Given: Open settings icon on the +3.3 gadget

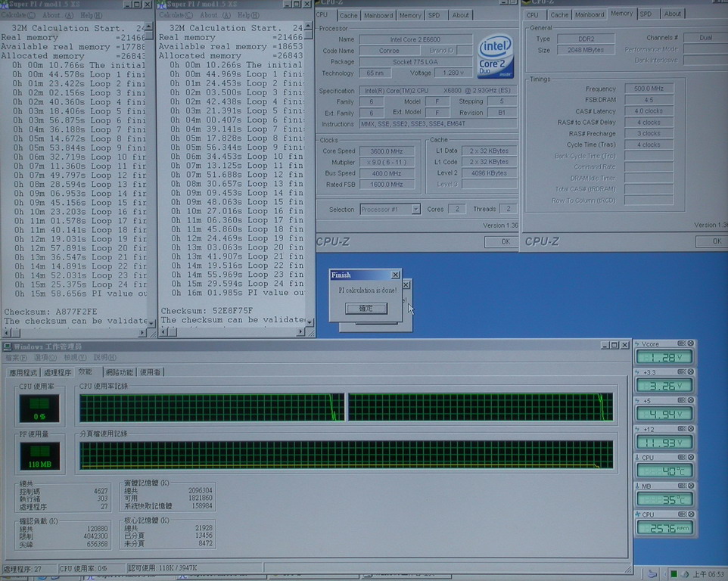Looking at the screenshot, I should coord(682,371).
